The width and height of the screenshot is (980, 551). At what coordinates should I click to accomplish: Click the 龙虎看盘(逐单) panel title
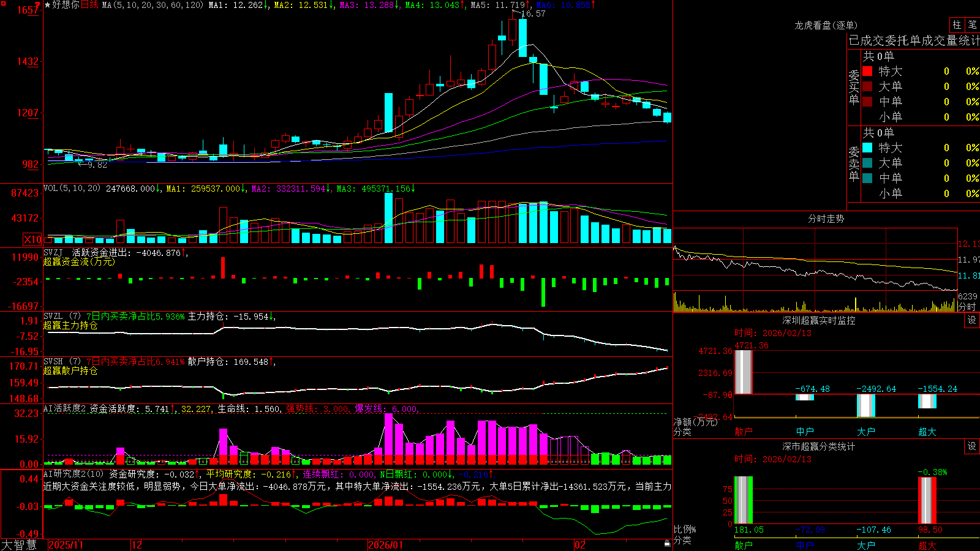click(x=826, y=25)
